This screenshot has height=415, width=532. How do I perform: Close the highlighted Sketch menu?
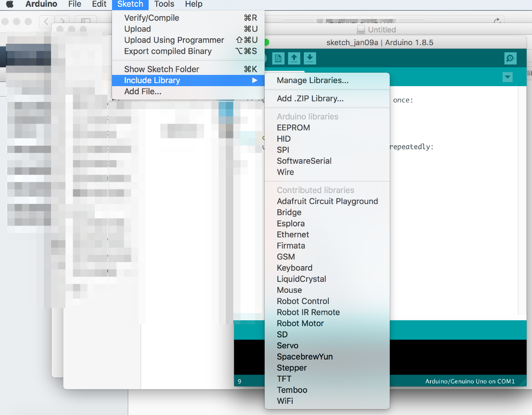(130, 4)
